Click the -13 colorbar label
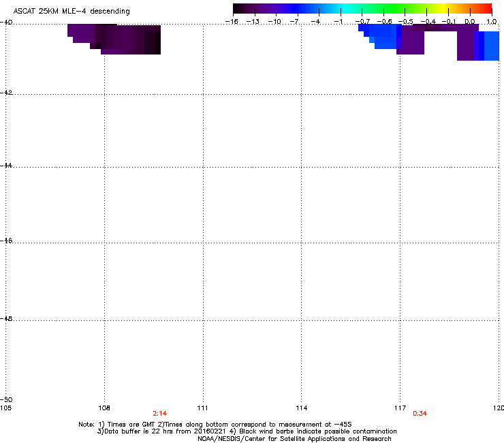Screen dimensions: 504x443 pyautogui.click(x=253, y=22)
